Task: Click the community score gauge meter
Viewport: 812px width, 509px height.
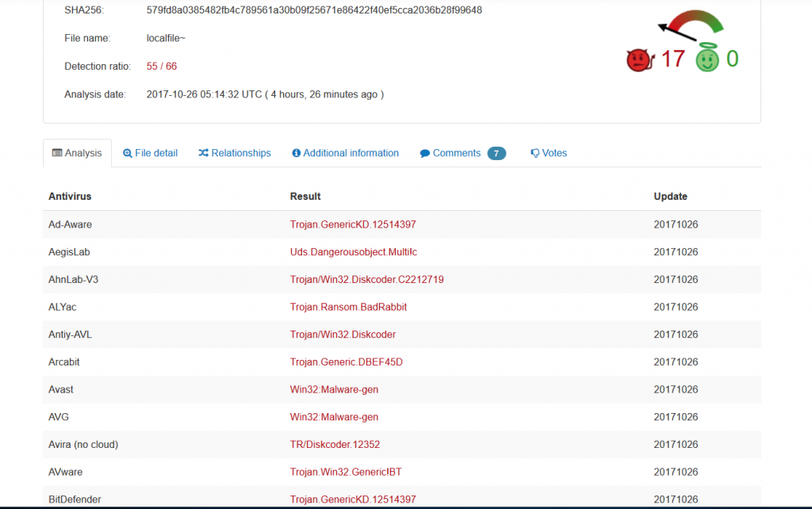Action: pyautogui.click(x=691, y=25)
